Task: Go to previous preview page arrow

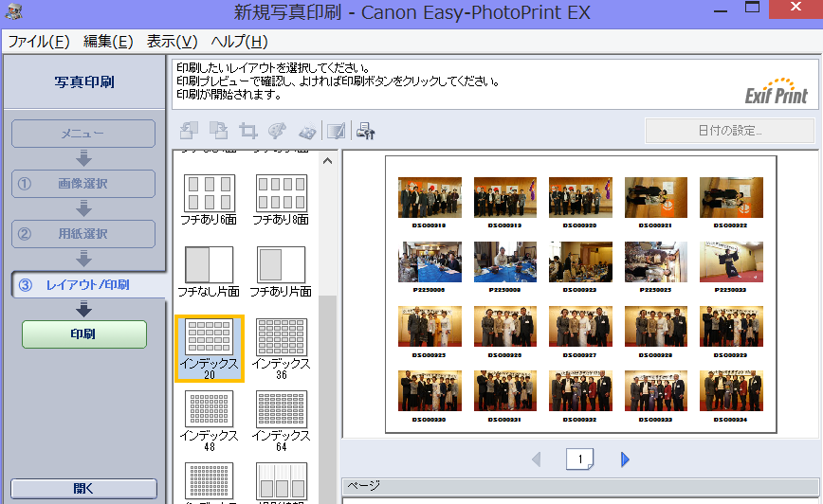Action: pyautogui.click(x=537, y=459)
